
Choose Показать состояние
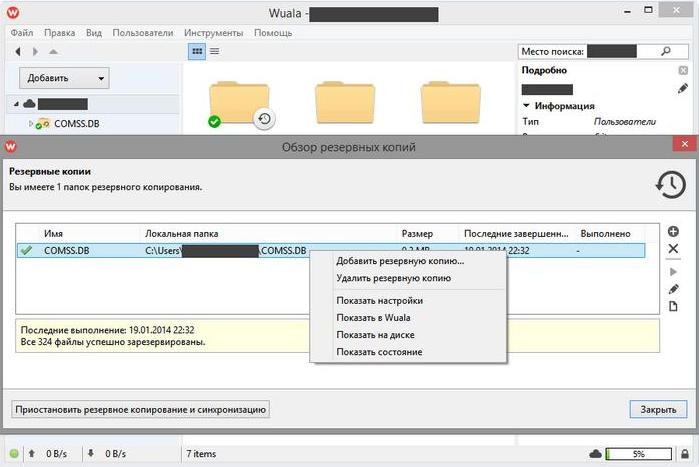[379, 352]
